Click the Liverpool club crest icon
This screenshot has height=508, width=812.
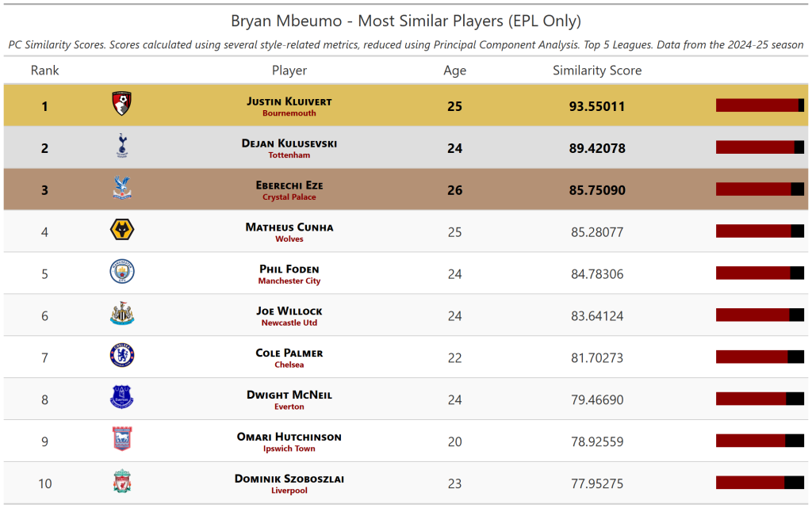pyautogui.click(x=122, y=482)
